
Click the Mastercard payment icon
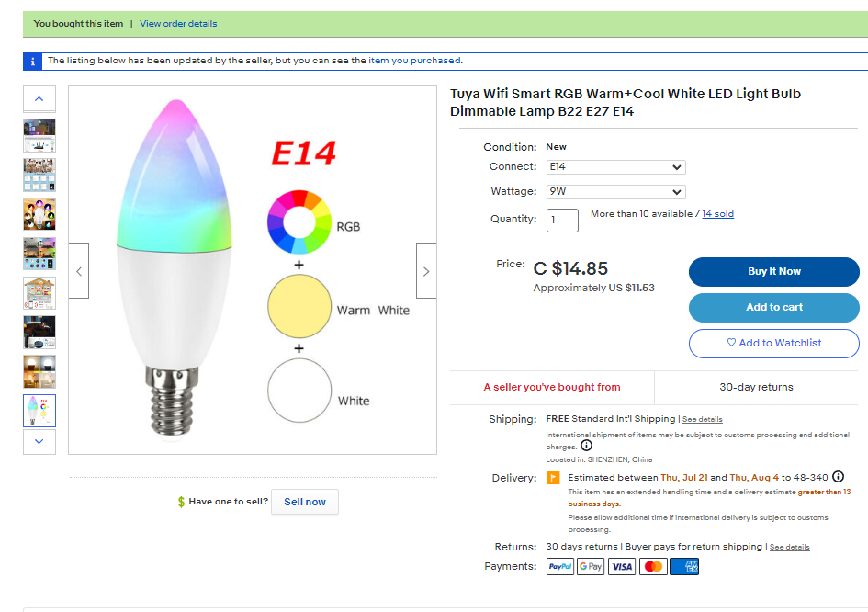point(653,567)
